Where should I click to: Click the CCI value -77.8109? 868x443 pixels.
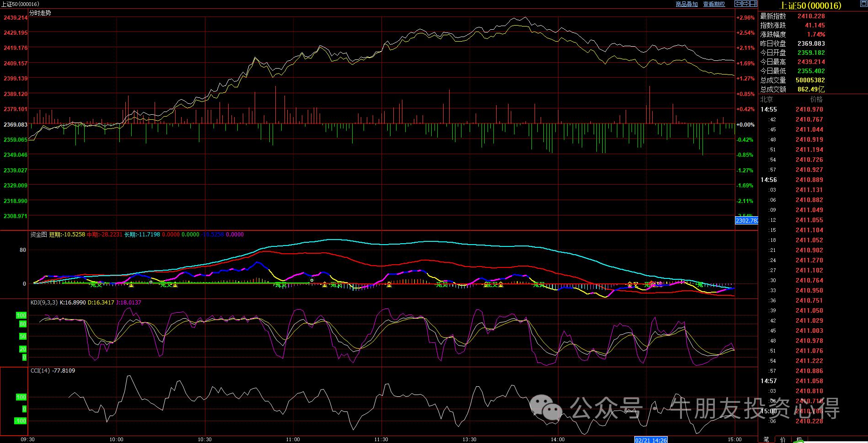coord(64,371)
